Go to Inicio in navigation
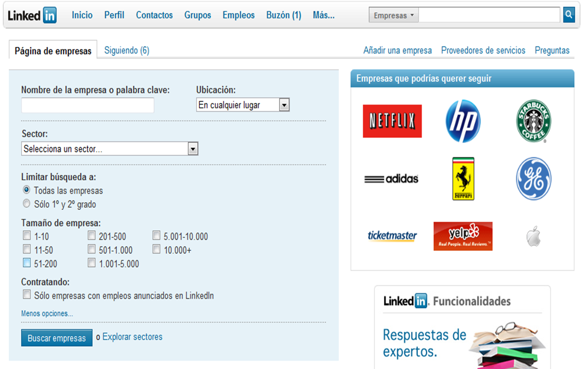This screenshot has width=588, height=369. click(x=82, y=15)
